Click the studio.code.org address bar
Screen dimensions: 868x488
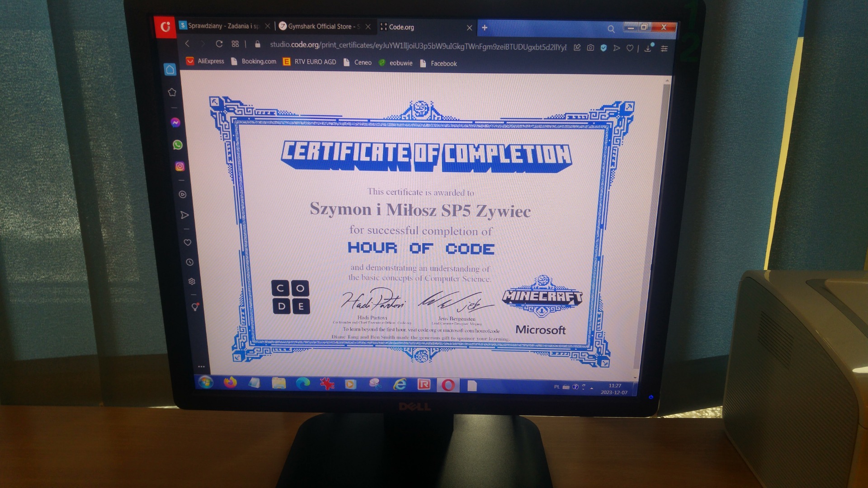pyautogui.click(x=418, y=46)
